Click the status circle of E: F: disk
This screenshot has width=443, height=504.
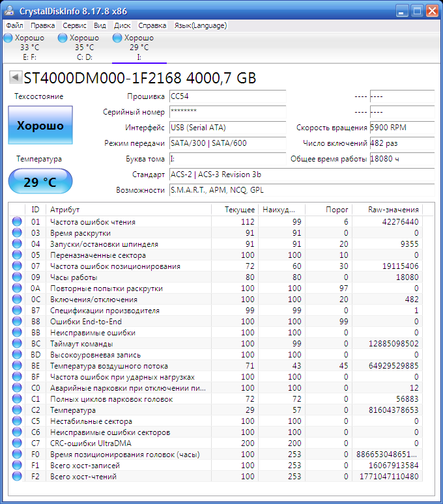pyautogui.click(x=8, y=38)
